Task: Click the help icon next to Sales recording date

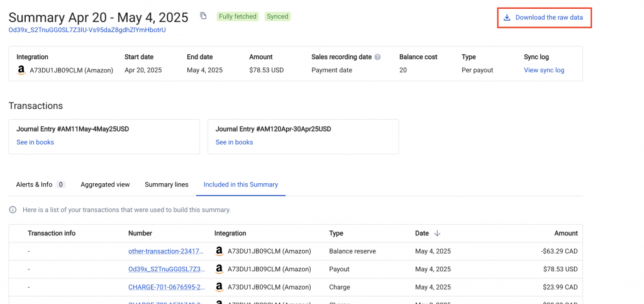Action: (x=378, y=57)
